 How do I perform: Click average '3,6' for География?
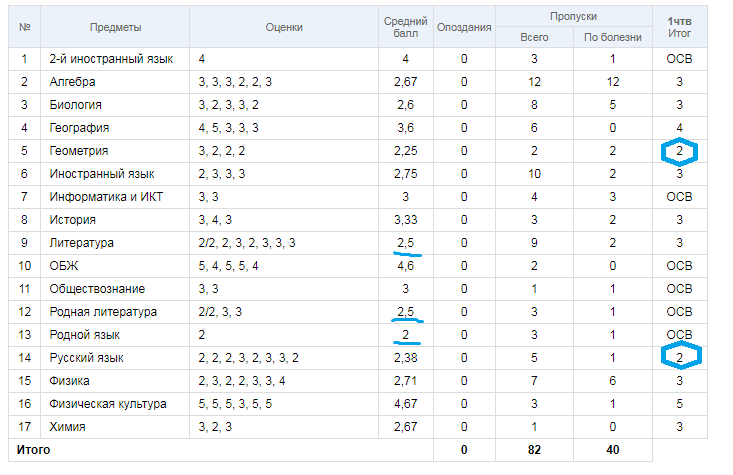click(x=405, y=128)
